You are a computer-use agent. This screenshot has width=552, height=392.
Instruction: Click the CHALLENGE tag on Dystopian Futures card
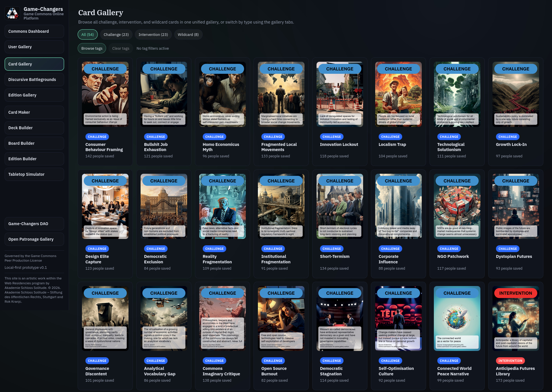click(507, 249)
